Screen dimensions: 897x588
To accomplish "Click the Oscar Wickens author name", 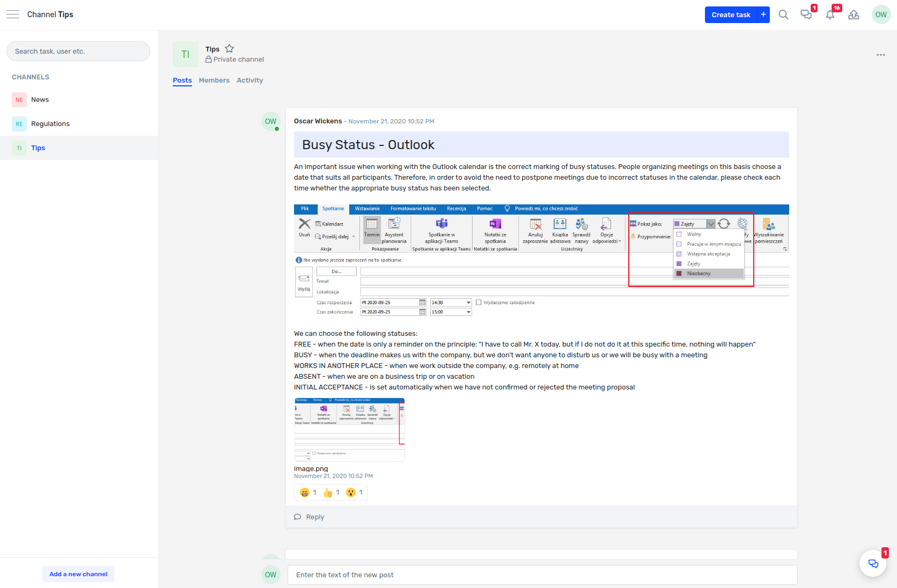I will pos(318,121).
